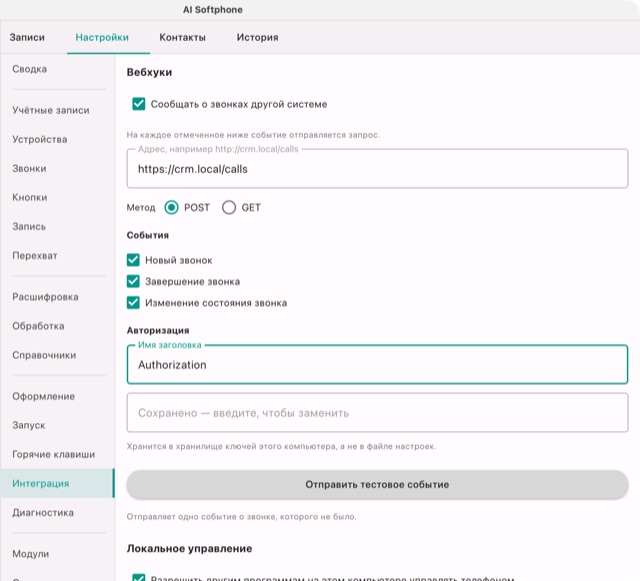Select the GET method radio button
640x581 pixels.
pyautogui.click(x=229, y=207)
